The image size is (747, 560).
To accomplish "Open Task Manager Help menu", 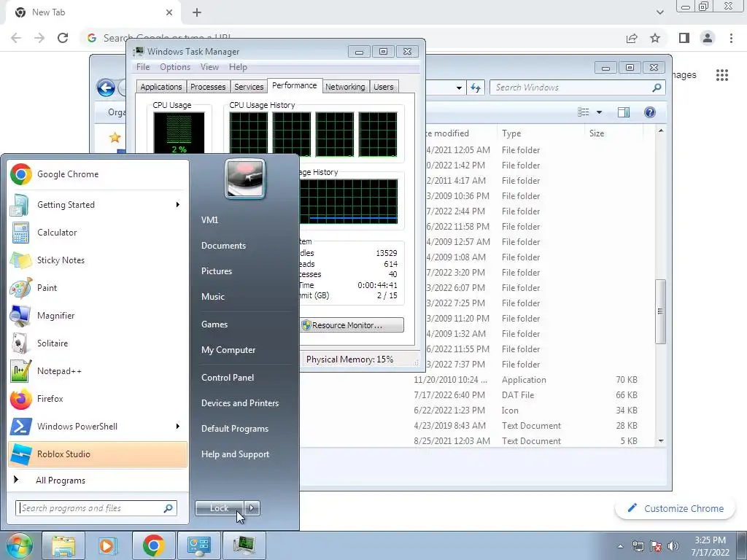I will click(x=238, y=67).
